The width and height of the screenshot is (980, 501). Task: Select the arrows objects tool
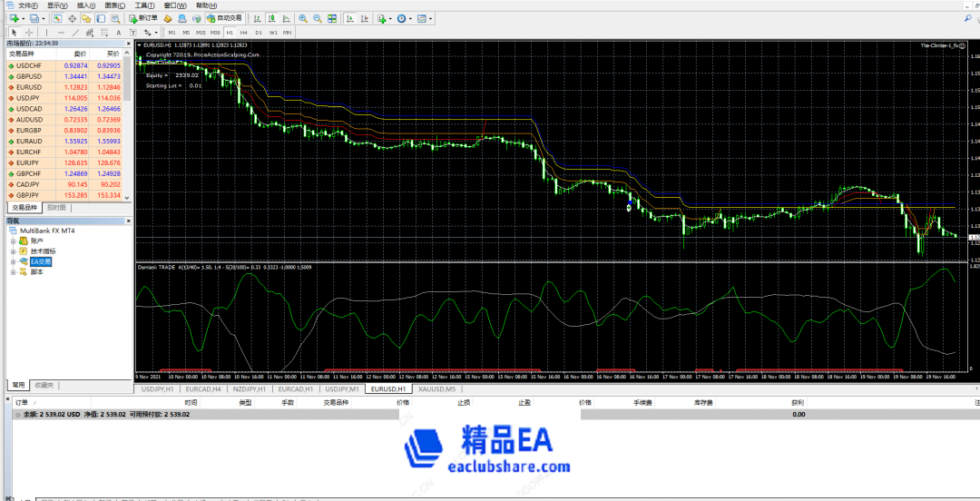pos(148,32)
